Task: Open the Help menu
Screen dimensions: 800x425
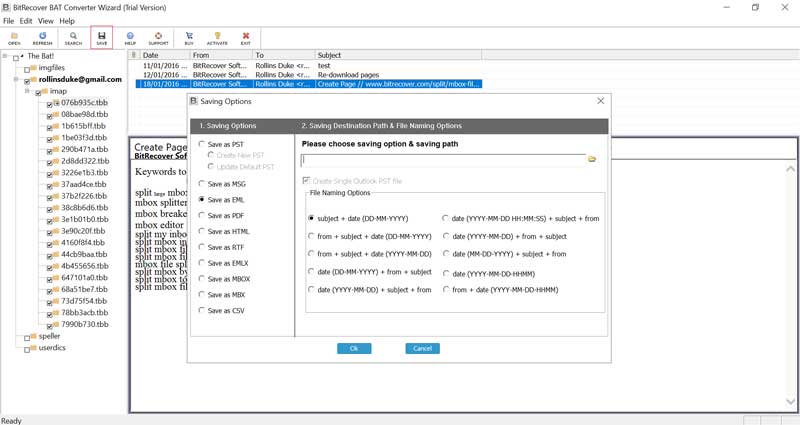Action: tap(67, 21)
